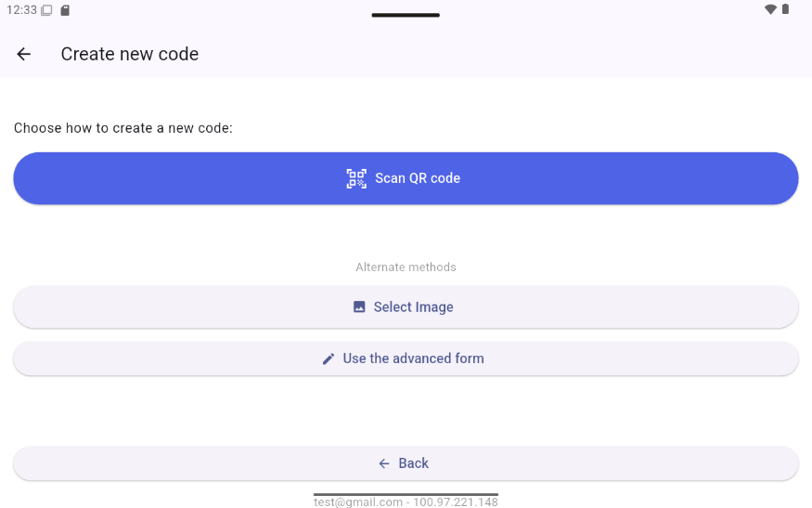This screenshot has width=812, height=508.
Task: Click the Back button label at the bottom
Action: (413, 463)
